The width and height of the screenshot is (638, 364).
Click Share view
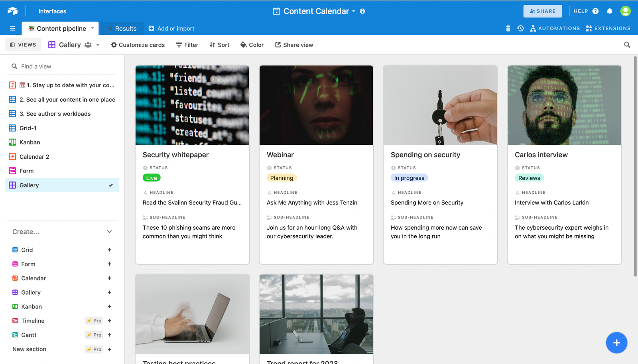click(294, 45)
